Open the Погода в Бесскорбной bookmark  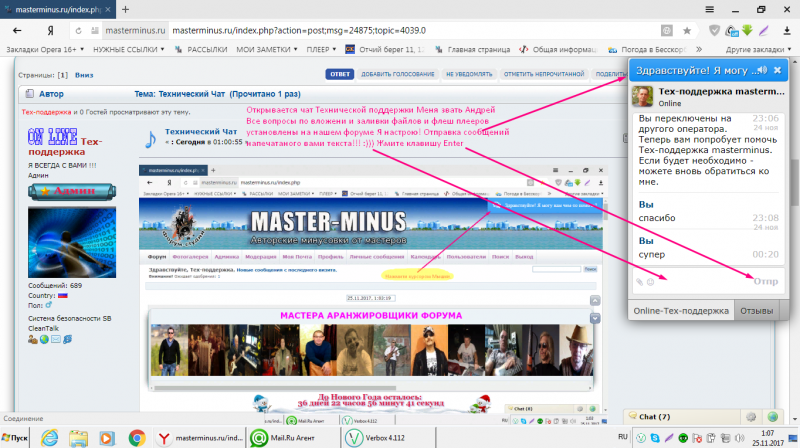pyautogui.click(x=647, y=49)
